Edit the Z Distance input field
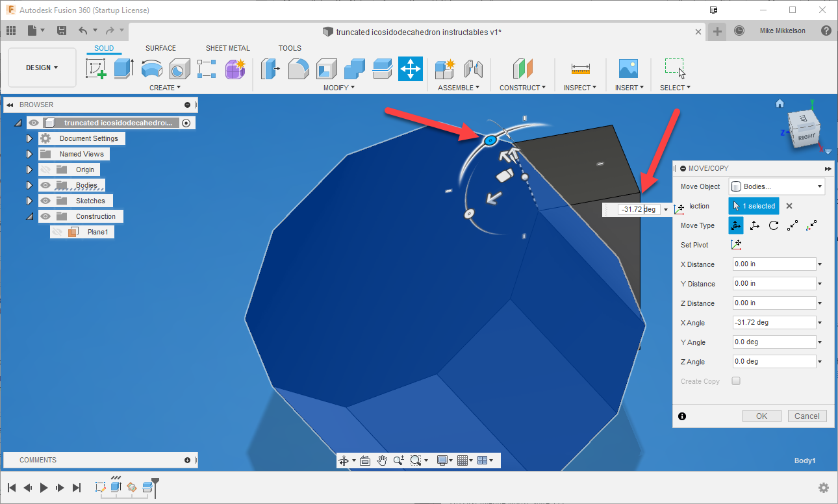This screenshot has width=838, height=504. [x=773, y=303]
